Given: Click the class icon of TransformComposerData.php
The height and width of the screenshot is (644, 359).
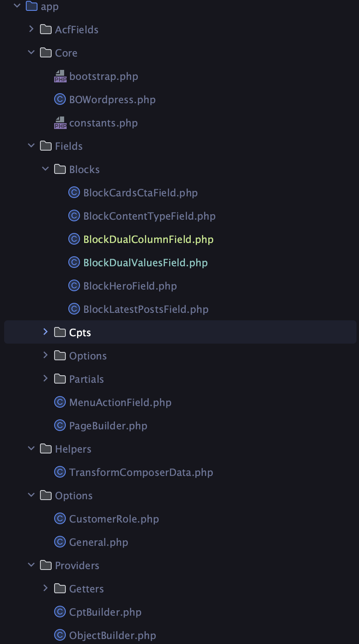Looking at the screenshot, I should (60, 472).
